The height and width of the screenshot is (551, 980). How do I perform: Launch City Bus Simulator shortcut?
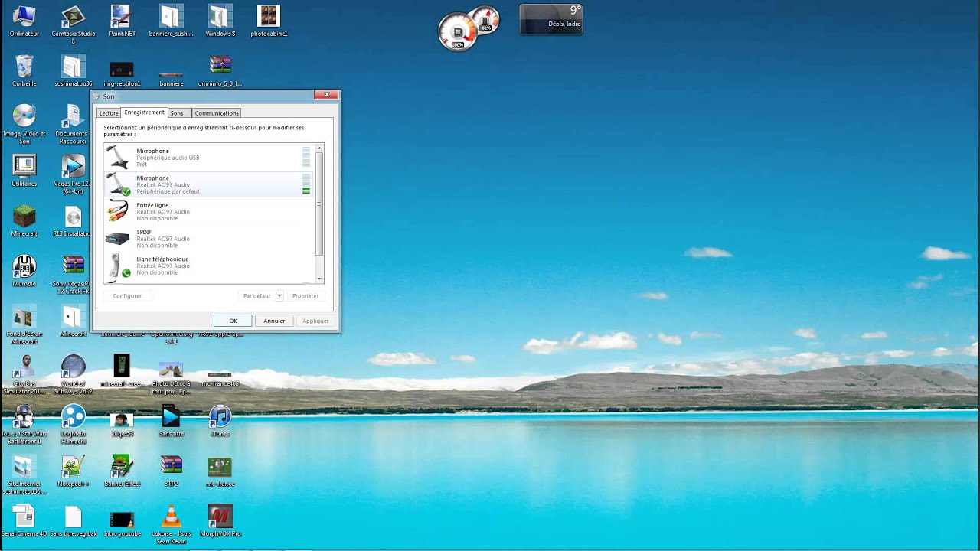coord(24,373)
